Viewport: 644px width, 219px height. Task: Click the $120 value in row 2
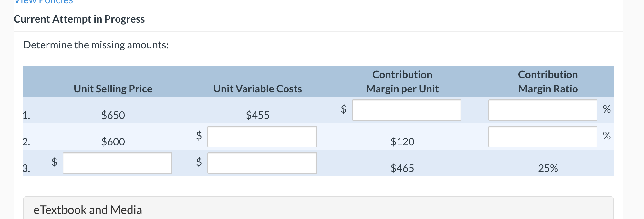(x=403, y=141)
